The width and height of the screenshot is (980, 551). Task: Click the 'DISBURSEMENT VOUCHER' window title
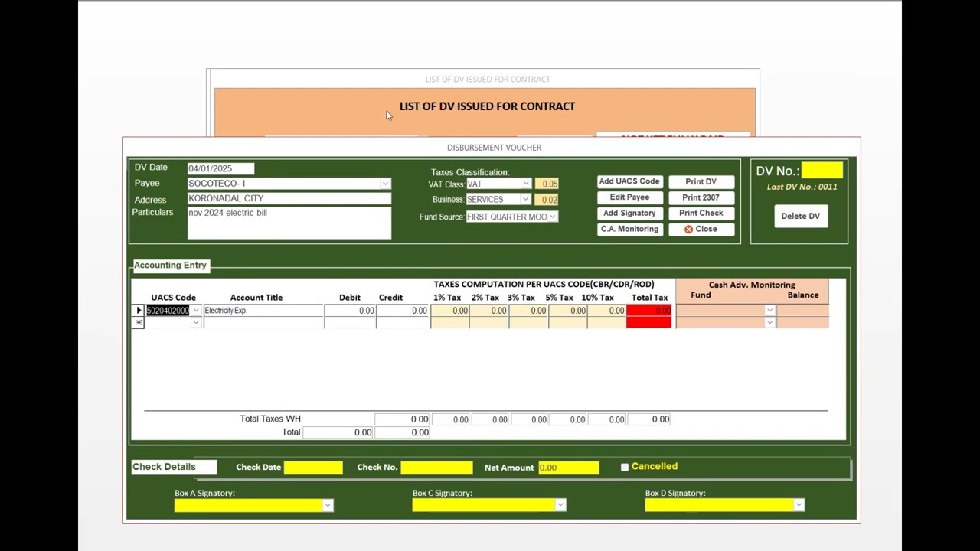[x=494, y=148]
